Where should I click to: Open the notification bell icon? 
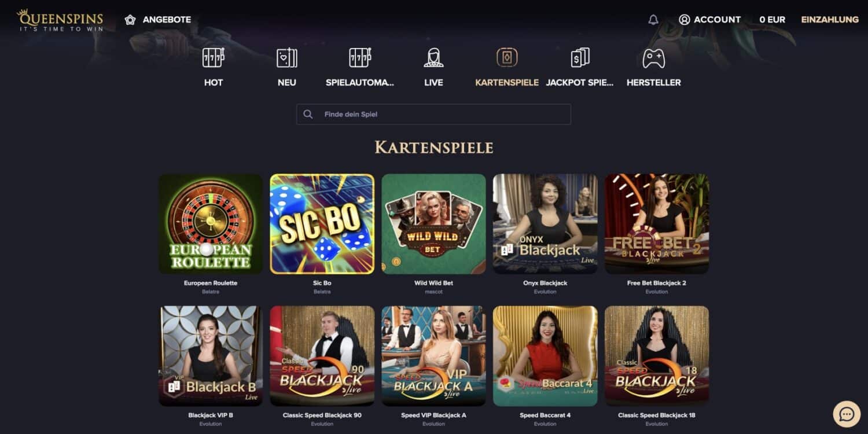coord(653,20)
